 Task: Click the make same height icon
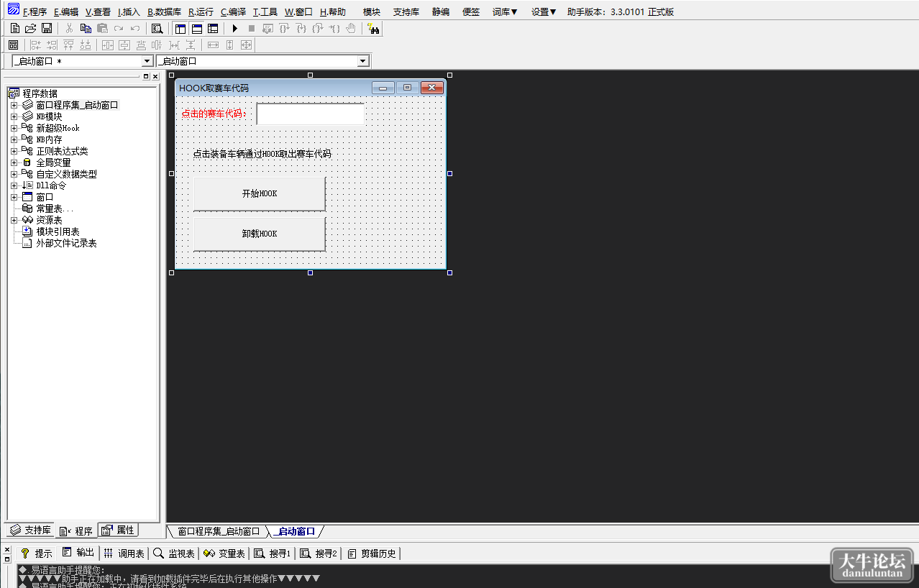click(229, 45)
